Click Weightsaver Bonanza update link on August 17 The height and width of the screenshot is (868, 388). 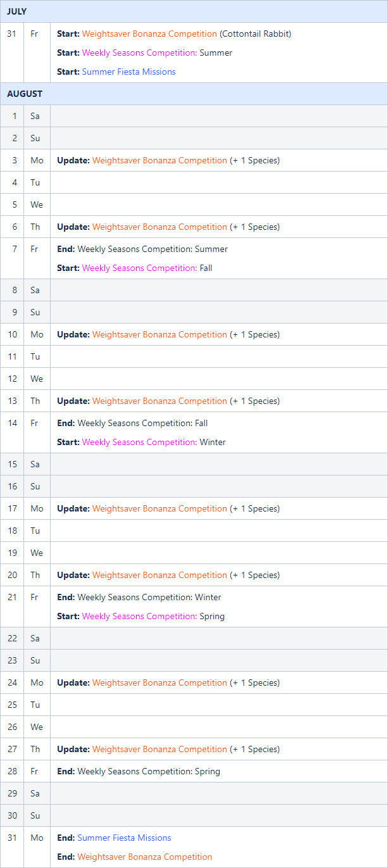(x=160, y=508)
